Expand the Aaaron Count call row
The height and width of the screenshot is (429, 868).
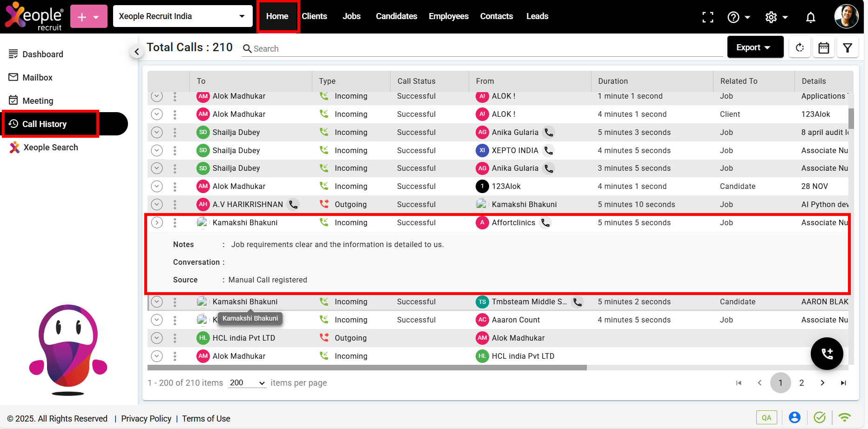157,320
